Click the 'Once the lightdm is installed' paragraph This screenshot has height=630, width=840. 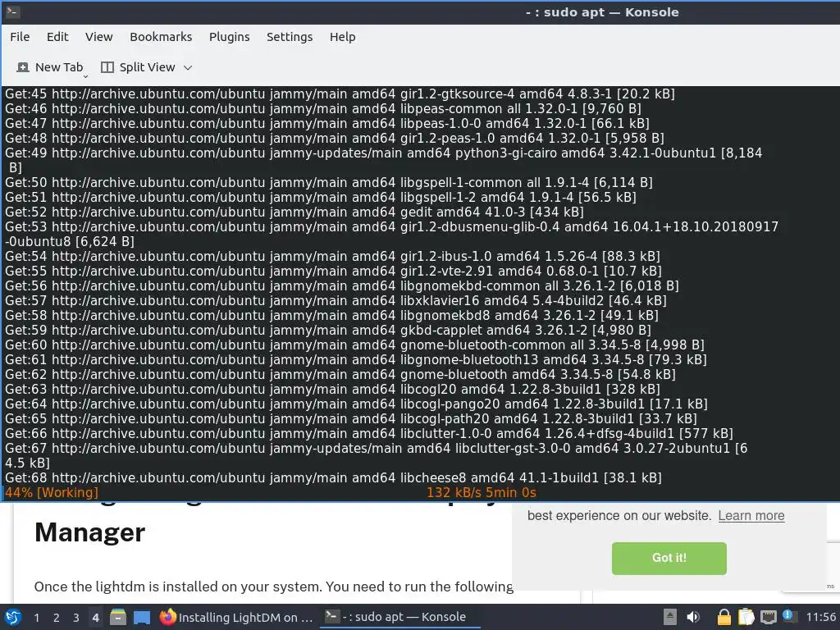274,587
